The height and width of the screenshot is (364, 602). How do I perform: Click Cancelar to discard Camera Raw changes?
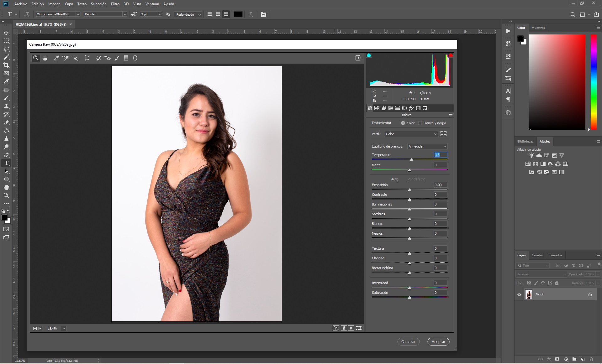[409, 342]
